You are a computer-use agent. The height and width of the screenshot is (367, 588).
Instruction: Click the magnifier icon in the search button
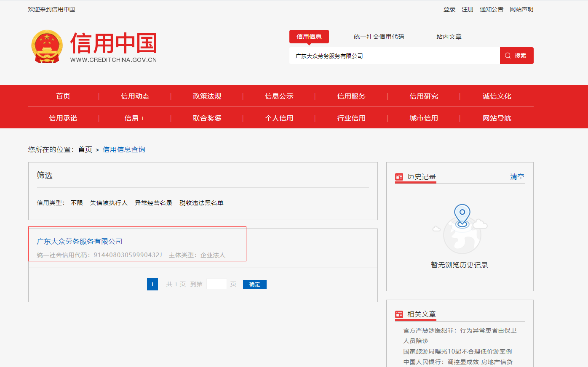click(x=508, y=55)
